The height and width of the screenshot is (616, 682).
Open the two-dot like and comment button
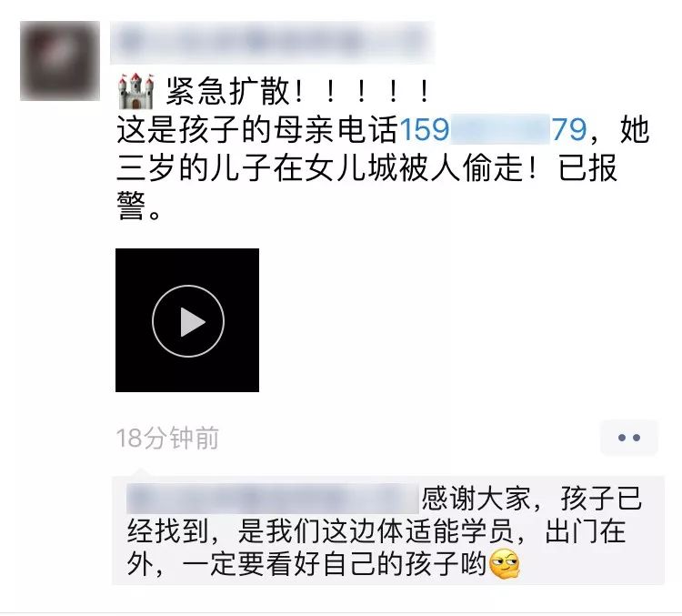click(x=629, y=438)
